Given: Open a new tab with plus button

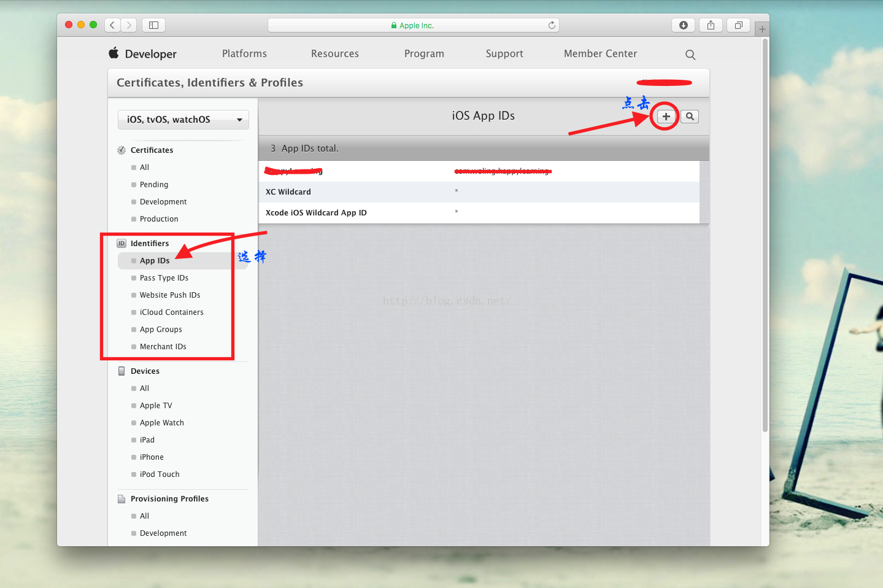Looking at the screenshot, I should (x=762, y=29).
